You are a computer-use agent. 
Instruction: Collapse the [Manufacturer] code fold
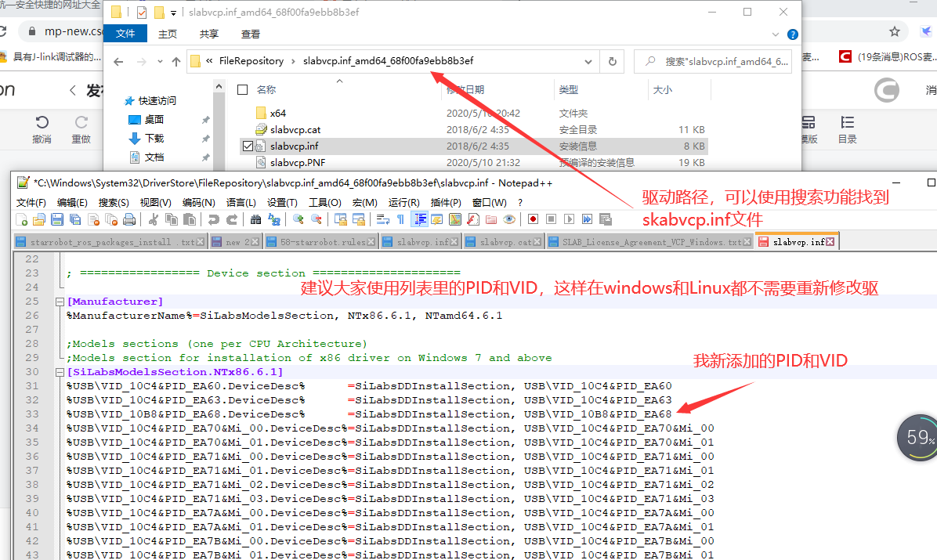59,301
